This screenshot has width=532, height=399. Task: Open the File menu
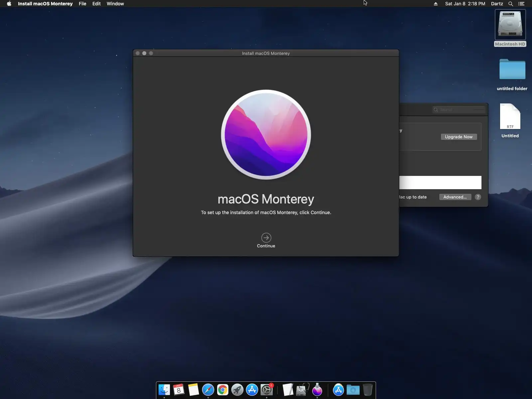[x=82, y=4]
